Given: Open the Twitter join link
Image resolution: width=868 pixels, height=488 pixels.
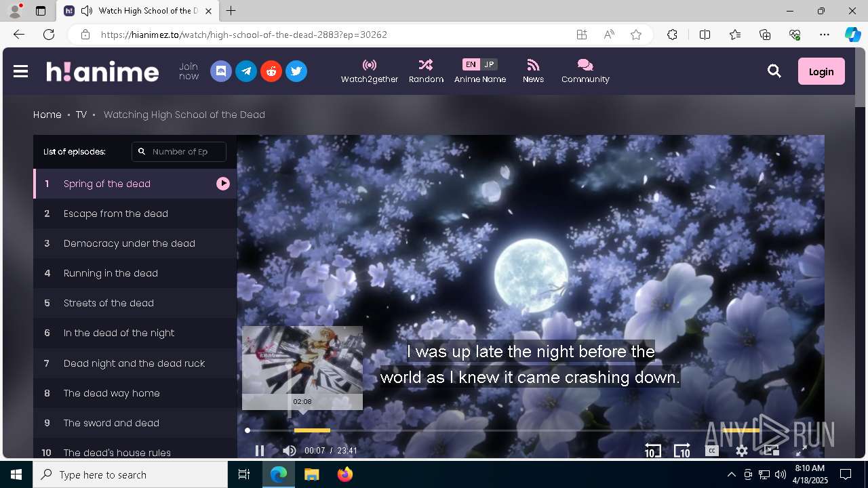Looking at the screenshot, I should [x=296, y=71].
